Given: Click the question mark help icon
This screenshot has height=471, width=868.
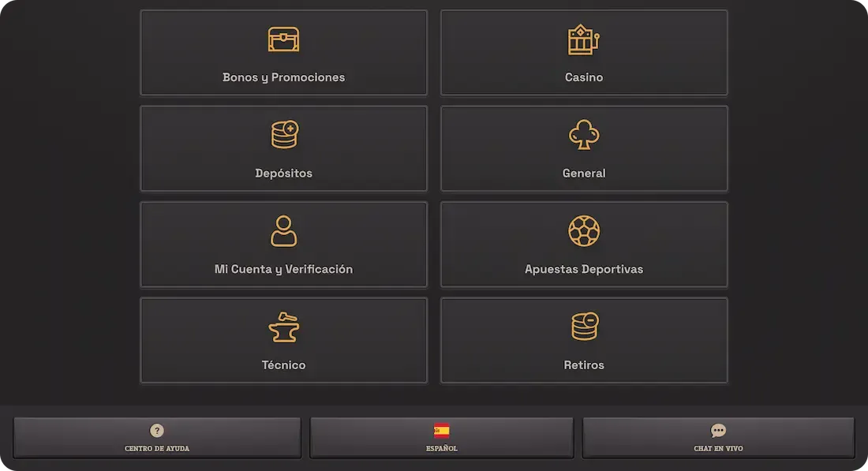Looking at the screenshot, I should tap(156, 430).
